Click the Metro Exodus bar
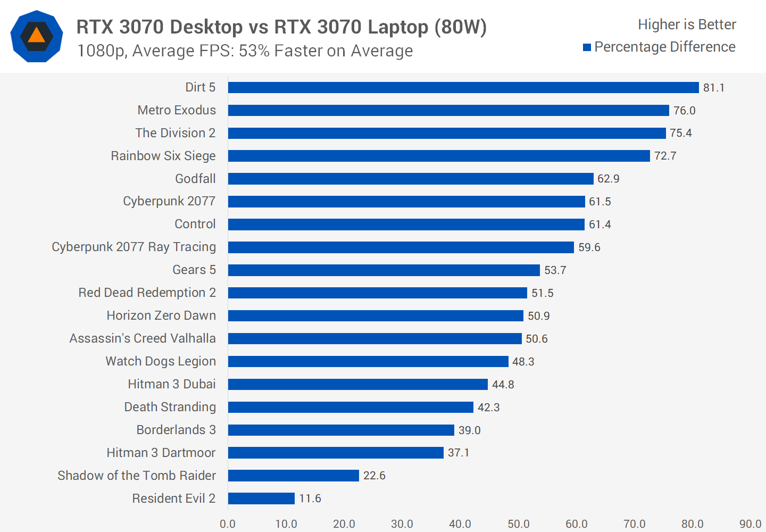Image resolution: width=766 pixels, height=532 pixels. (448, 110)
